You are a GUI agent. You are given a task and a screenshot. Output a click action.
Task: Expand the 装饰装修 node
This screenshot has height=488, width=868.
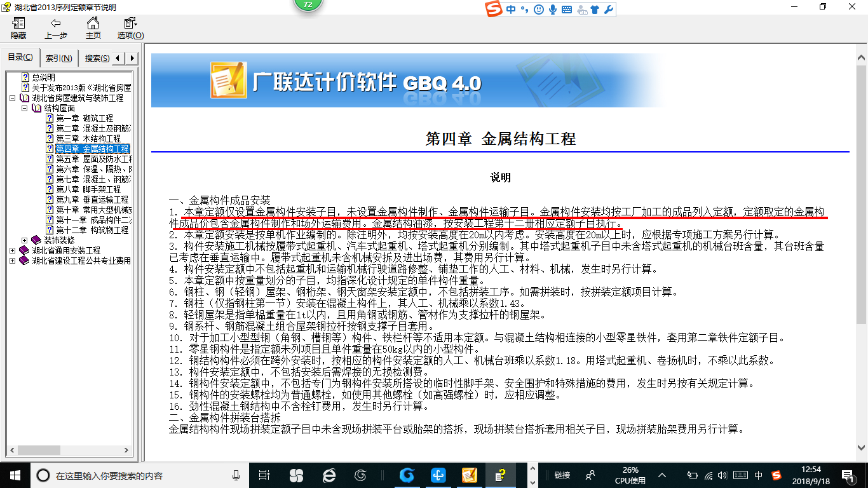pyautogui.click(x=24, y=240)
